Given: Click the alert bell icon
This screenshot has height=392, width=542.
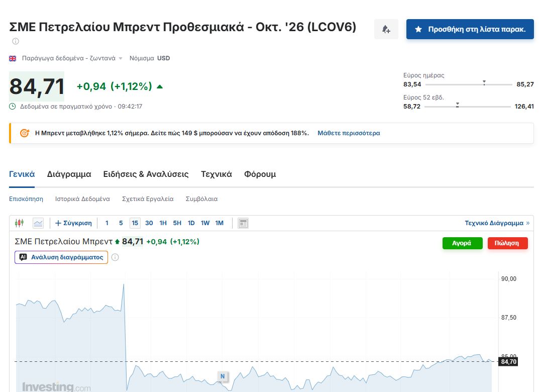Looking at the screenshot, I should [386, 29].
